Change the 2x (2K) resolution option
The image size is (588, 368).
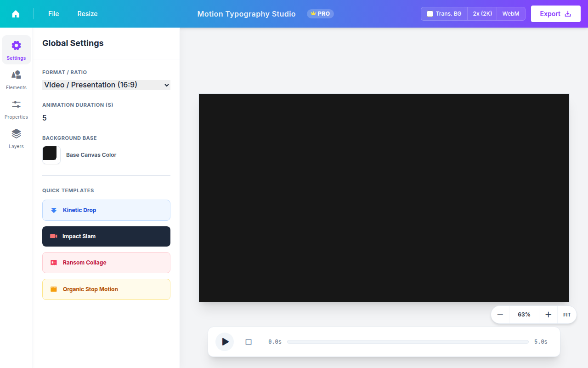482,14
